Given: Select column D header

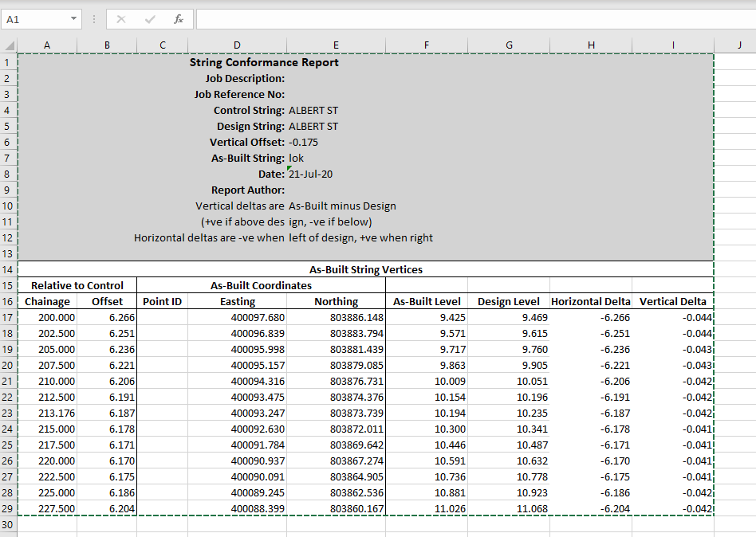Looking at the screenshot, I should pyautogui.click(x=237, y=46).
